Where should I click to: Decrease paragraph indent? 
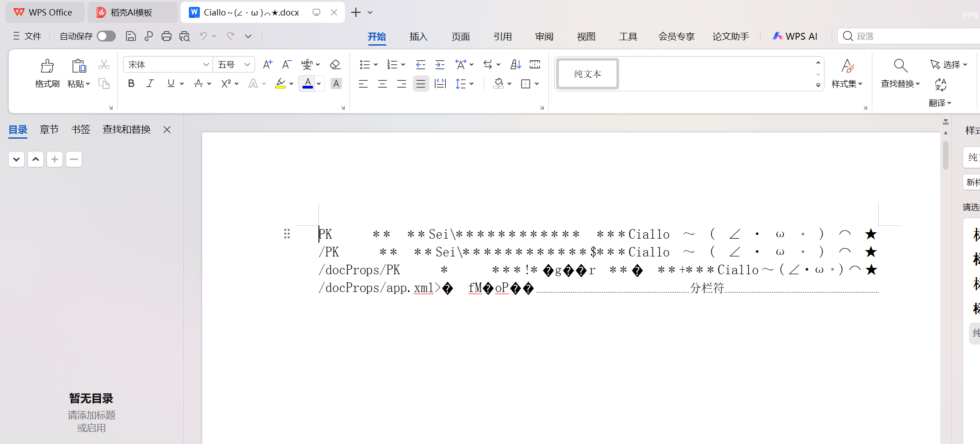pos(421,64)
